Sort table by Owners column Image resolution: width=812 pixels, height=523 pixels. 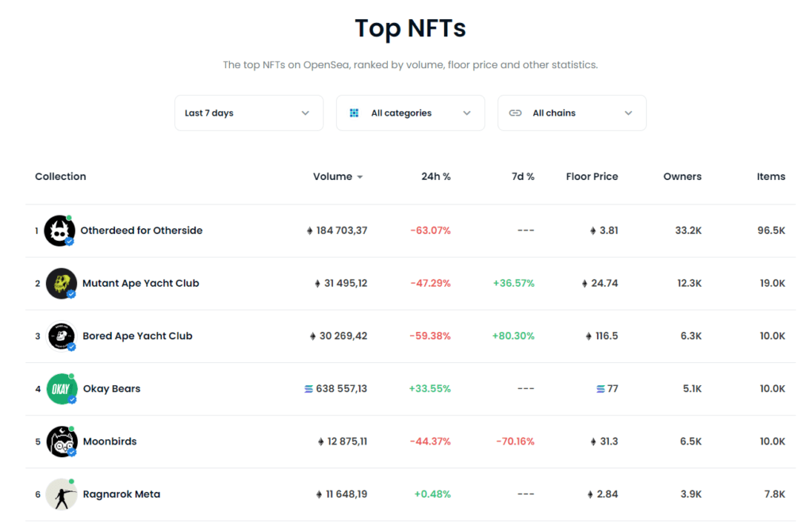point(682,177)
